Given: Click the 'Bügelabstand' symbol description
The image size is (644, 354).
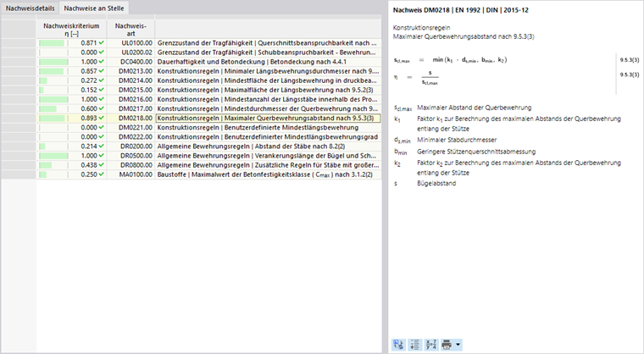Looking at the screenshot, I should [x=436, y=184].
